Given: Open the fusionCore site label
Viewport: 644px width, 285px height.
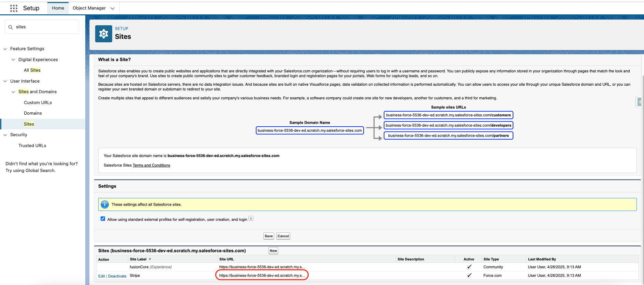Looking at the screenshot, I should (x=139, y=267).
